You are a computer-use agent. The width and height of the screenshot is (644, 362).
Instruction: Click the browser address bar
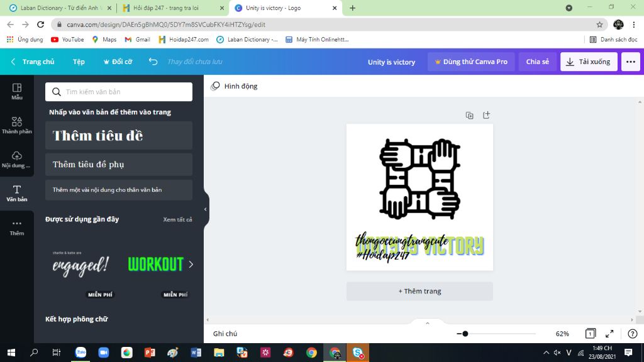point(328,25)
